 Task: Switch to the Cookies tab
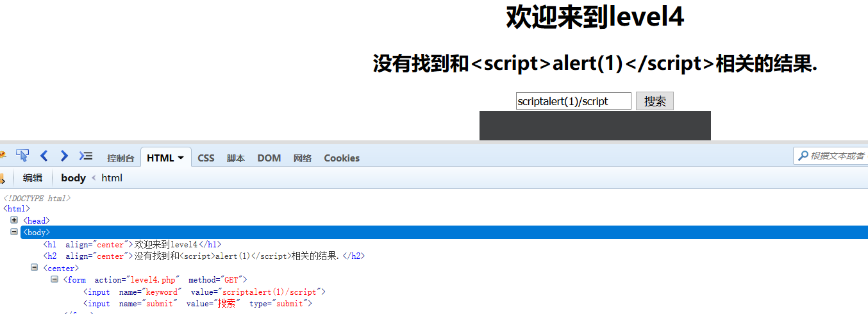click(x=342, y=158)
